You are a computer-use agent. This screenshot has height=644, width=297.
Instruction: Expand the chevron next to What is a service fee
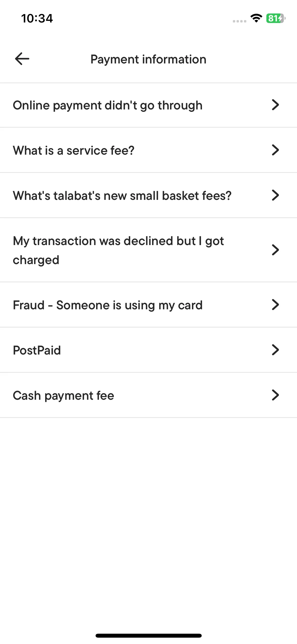pos(275,150)
